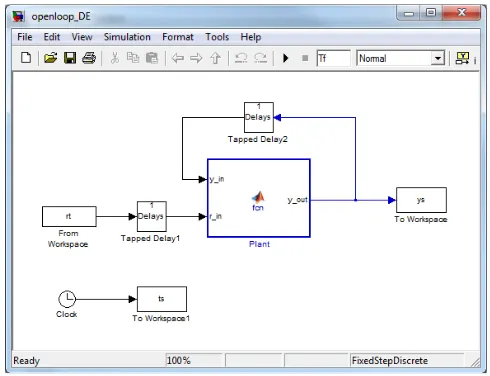Click the Tapped Delay1 name label

pyautogui.click(x=150, y=238)
